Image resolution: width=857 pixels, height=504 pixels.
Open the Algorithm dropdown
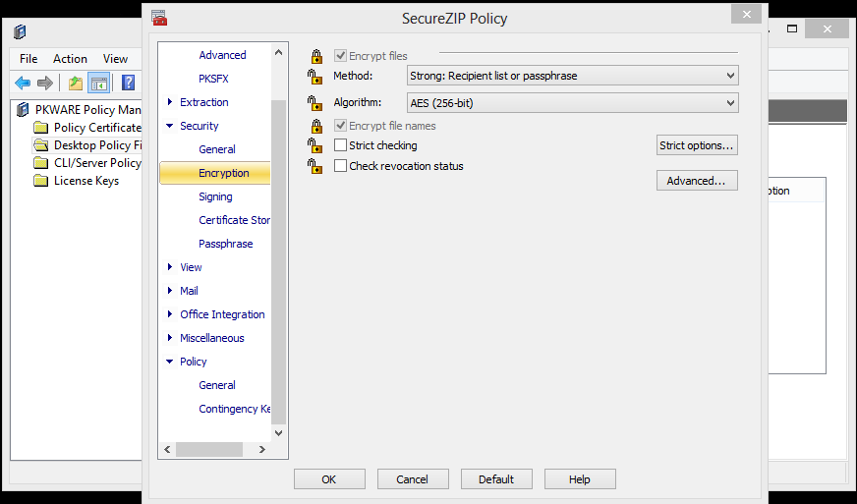click(572, 102)
